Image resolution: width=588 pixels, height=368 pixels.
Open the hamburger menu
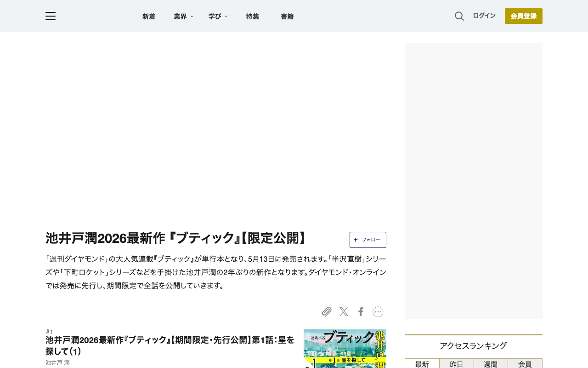51,16
